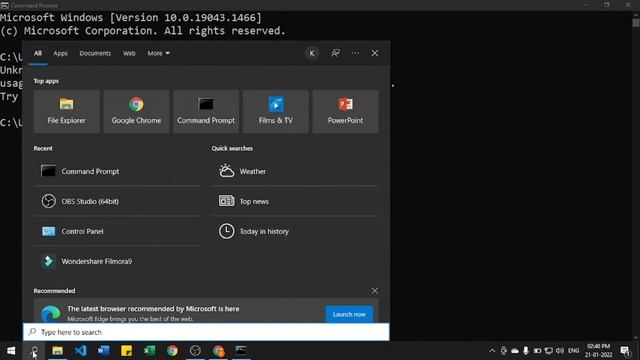Click the Type here to search field
640x360 pixels.
pos(206,332)
